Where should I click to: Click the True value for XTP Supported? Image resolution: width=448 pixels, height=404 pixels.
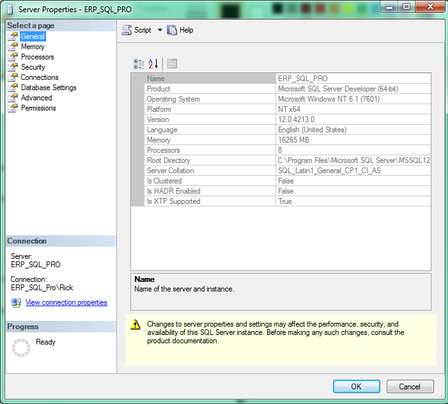click(353, 201)
